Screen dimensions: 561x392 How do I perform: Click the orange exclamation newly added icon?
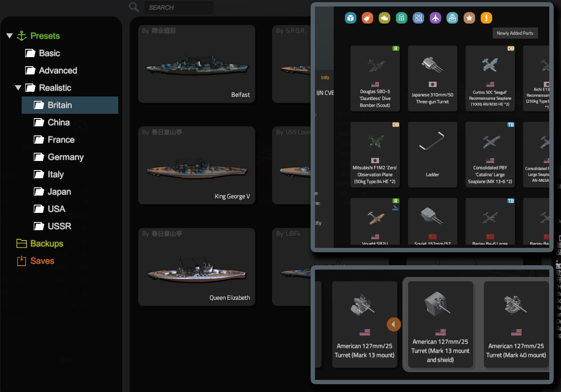tap(486, 18)
